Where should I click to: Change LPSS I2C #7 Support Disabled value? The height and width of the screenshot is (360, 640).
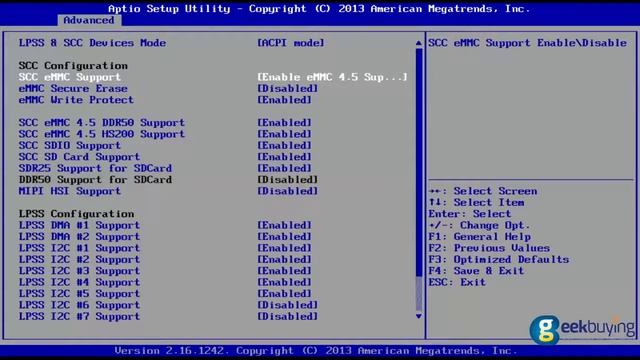[287, 317]
